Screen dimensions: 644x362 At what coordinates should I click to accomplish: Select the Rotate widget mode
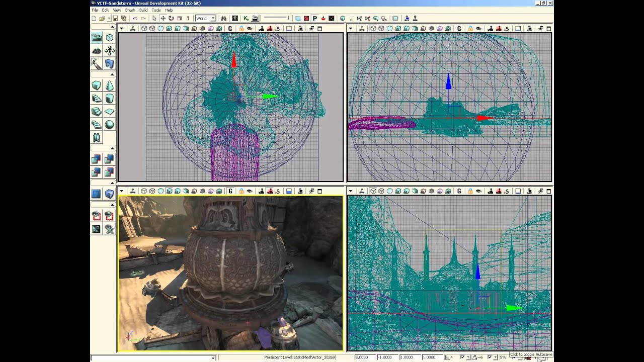click(171, 19)
